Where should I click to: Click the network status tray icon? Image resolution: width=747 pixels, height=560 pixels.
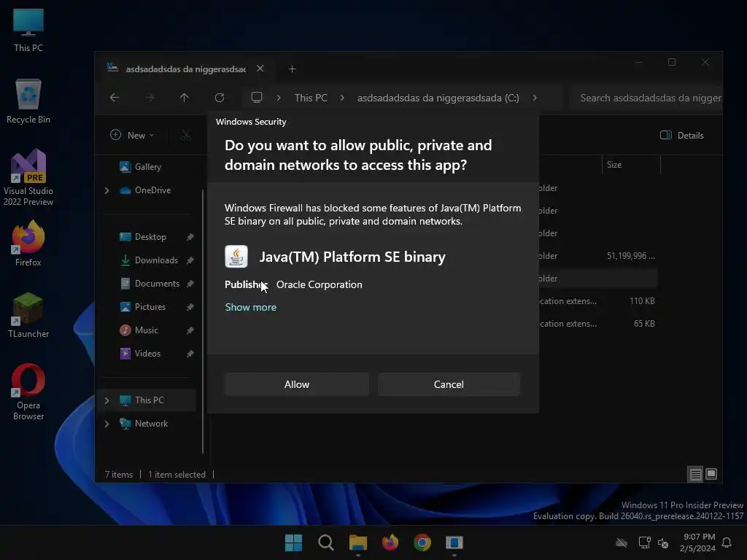click(645, 542)
